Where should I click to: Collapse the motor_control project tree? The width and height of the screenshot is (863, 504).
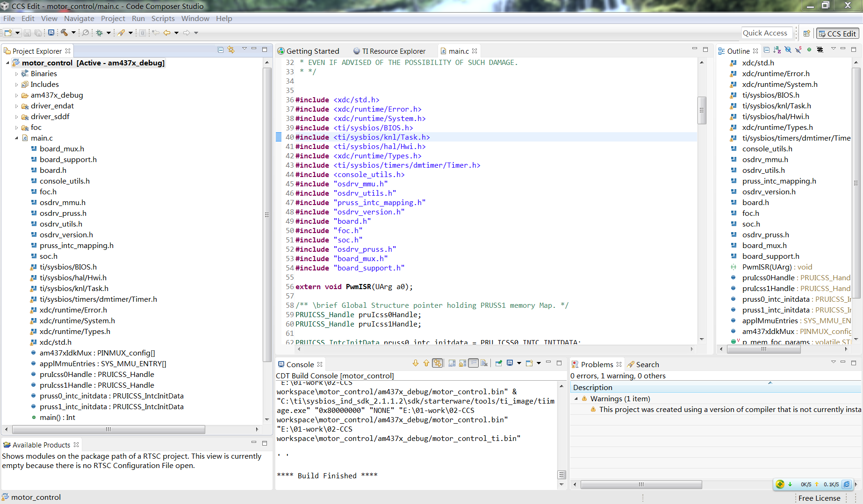coord(7,63)
